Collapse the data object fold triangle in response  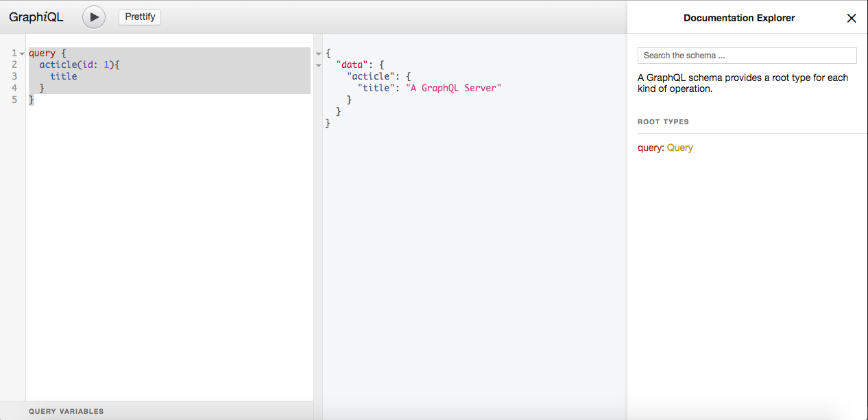point(317,65)
